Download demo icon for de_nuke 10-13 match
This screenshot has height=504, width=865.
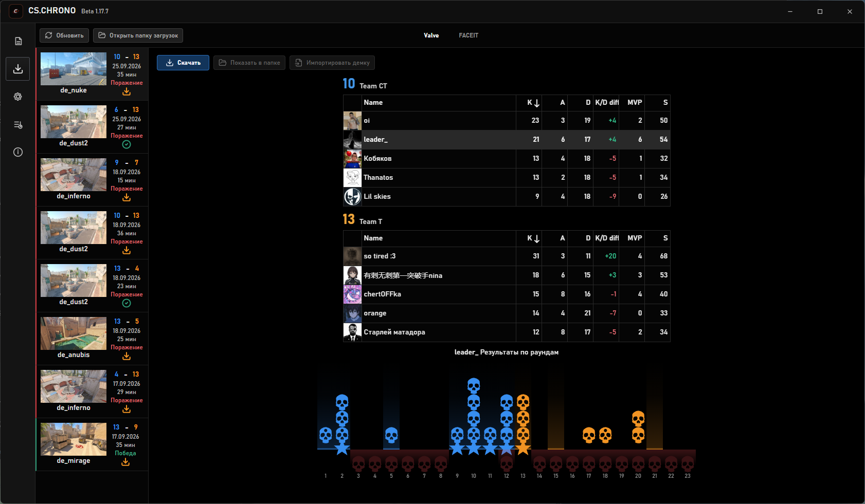click(127, 91)
